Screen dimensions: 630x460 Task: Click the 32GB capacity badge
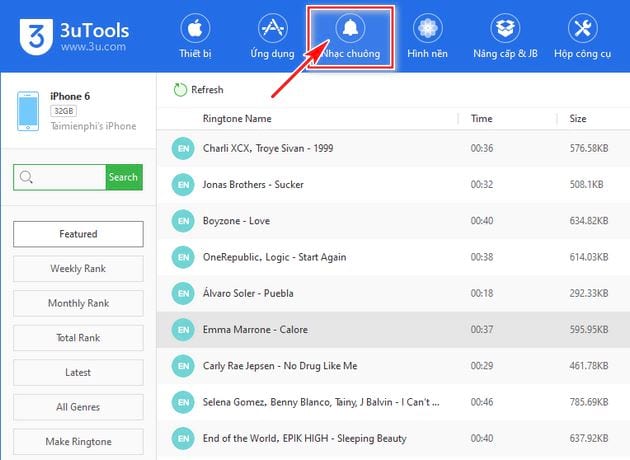point(63,111)
